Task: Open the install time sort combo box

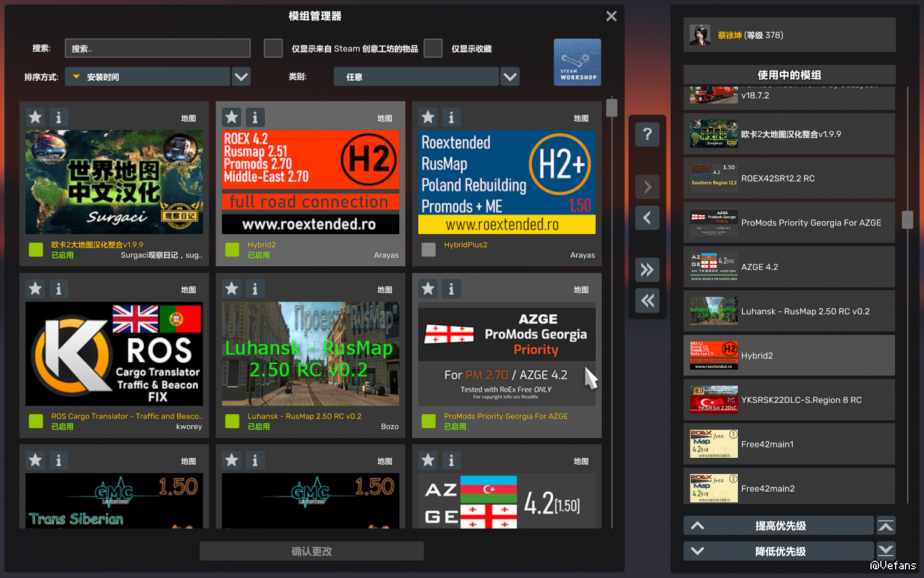Action: click(147, 77)
